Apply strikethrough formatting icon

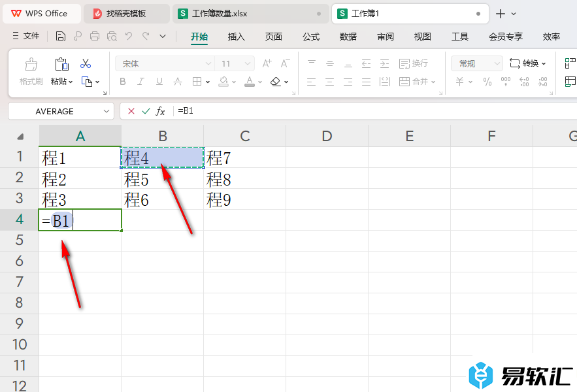coord(177,82)
